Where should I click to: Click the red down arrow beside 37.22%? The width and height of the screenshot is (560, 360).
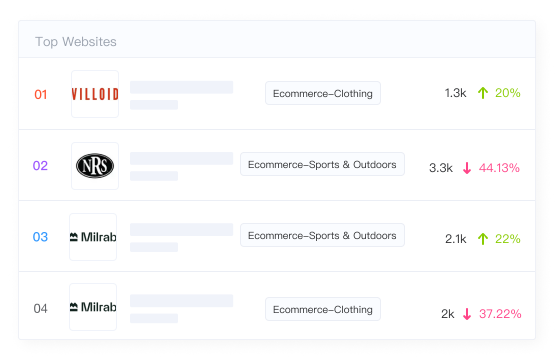pyautogui.click(x=467, y=314)
